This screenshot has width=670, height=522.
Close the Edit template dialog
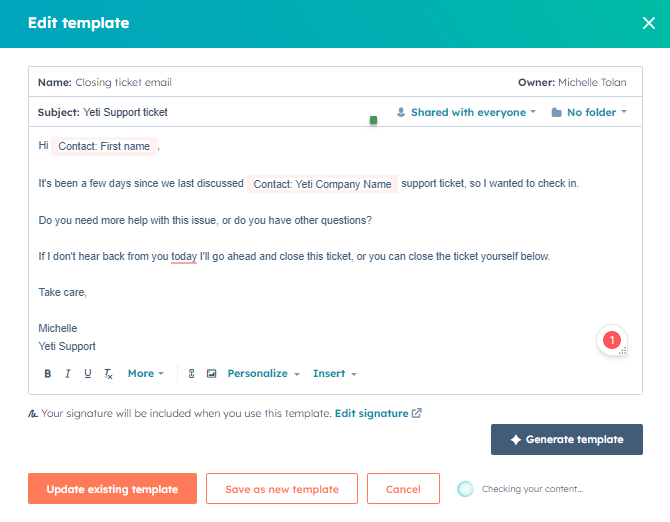coord(648,23)
